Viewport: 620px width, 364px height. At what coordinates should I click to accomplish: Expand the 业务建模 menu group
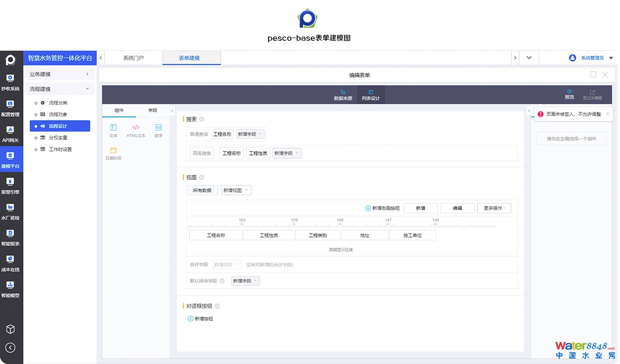pyautogui.click(x=59, y=75)
